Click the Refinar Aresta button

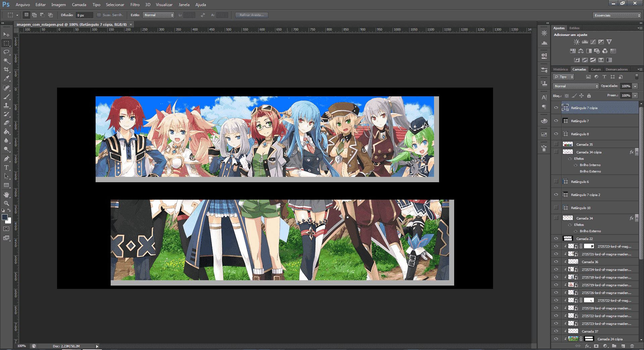pos(252,15)
